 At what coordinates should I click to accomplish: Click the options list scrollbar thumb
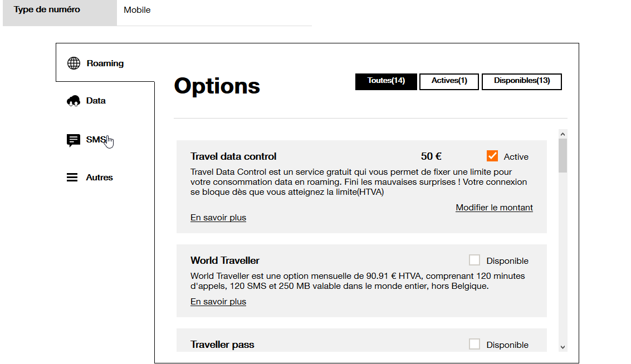pos(562,156)
